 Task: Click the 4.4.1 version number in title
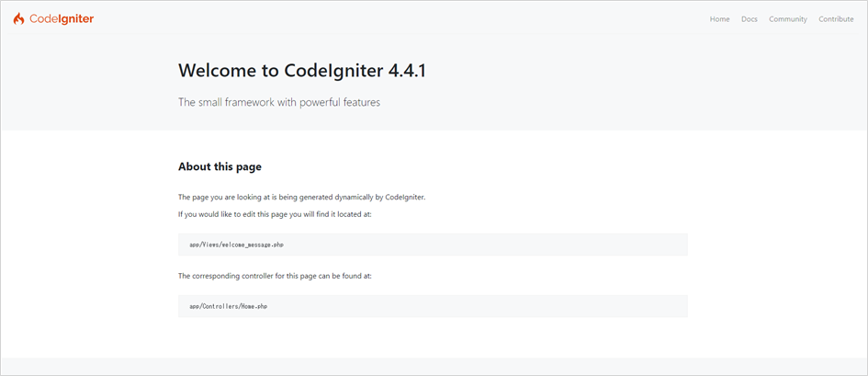pyautogui.click(x=408, y=71)
